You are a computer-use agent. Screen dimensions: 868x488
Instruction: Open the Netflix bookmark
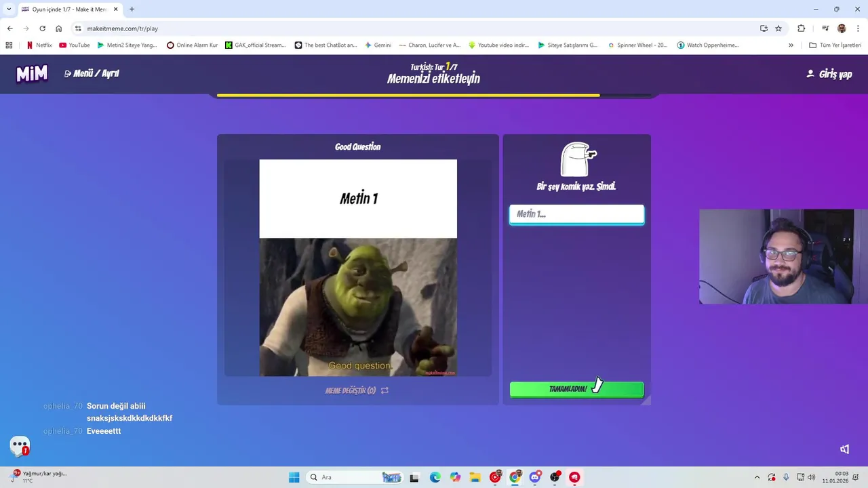coord(39,45)
